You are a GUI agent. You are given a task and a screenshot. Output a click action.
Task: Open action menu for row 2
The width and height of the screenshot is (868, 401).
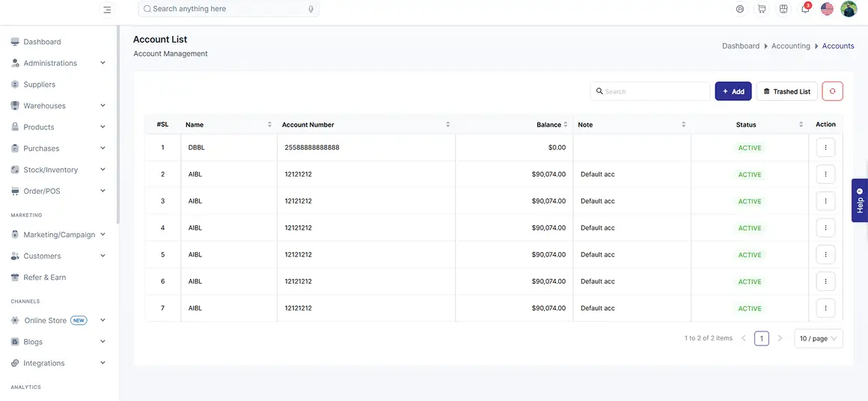[825, 174]
